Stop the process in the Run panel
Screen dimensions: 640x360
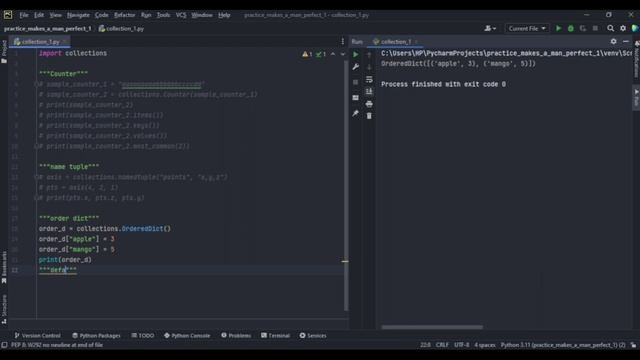[x=356, y=82]
